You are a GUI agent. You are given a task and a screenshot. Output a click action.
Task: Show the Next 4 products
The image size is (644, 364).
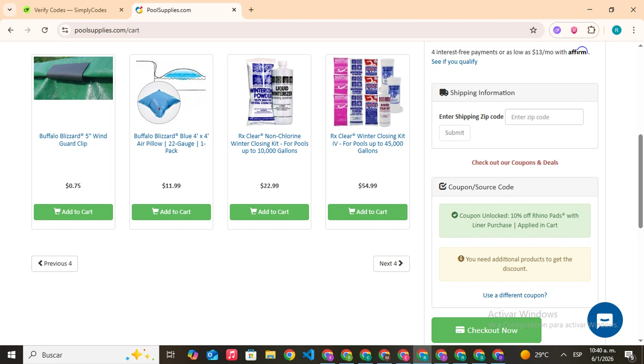click(x=392, y=263)
